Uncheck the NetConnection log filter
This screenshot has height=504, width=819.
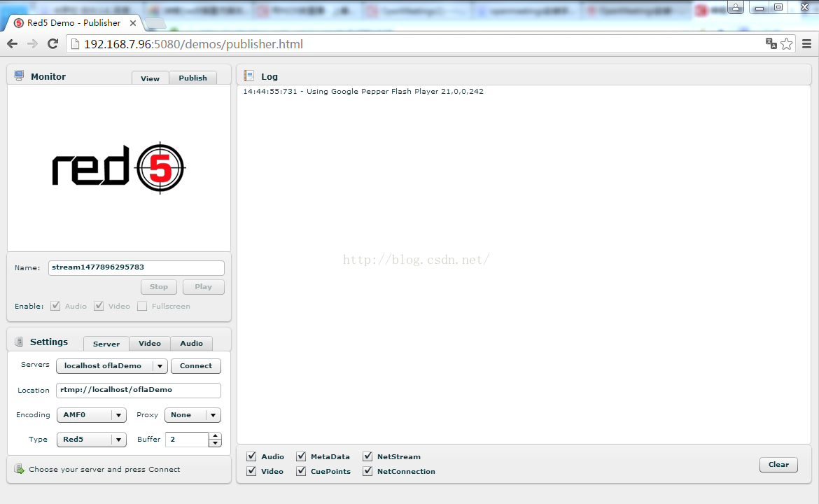coord(367,471)
